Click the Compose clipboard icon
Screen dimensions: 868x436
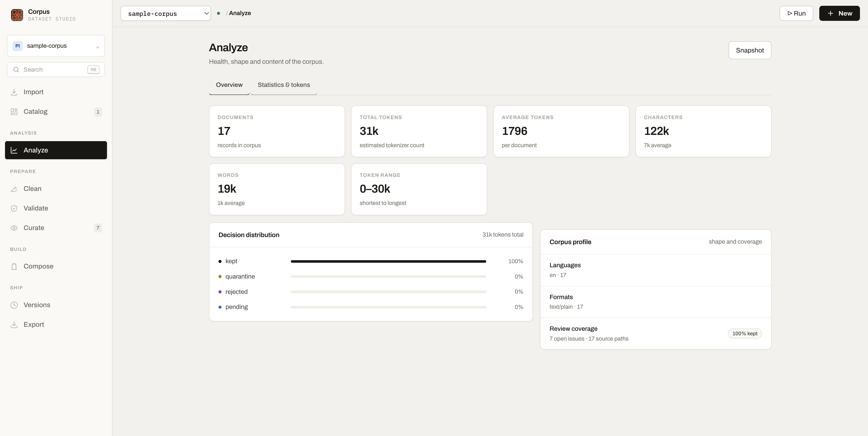click(x=14, y=266)
